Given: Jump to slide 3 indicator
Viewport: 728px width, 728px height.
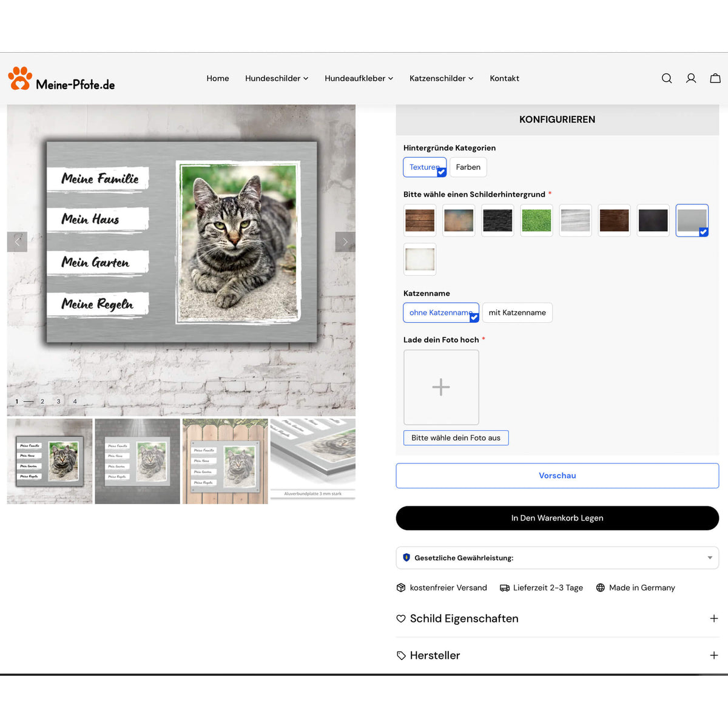Looking at the screenshot, I should point(59,402).
